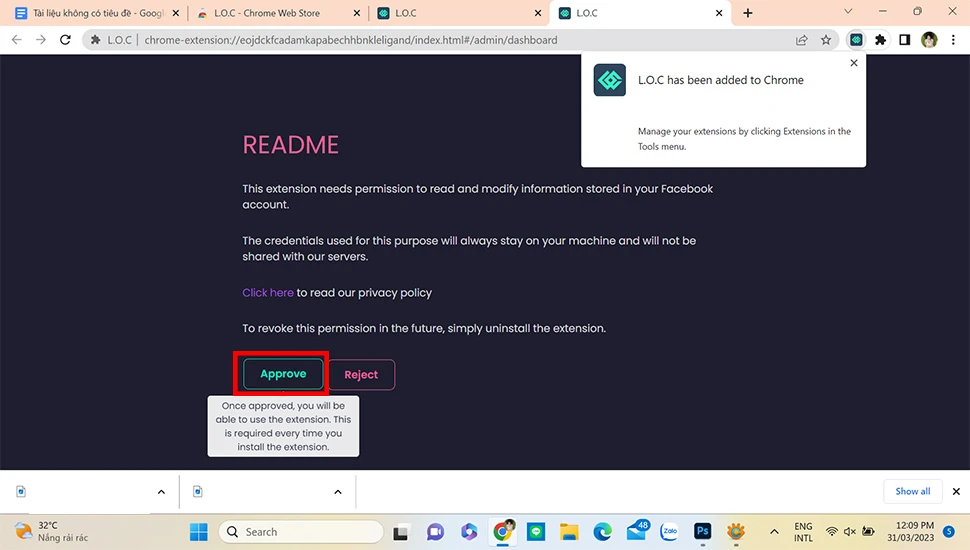The width and height of the screenshot is (970, 550).
Task: Reload the page
Action: tap(66, 40)
